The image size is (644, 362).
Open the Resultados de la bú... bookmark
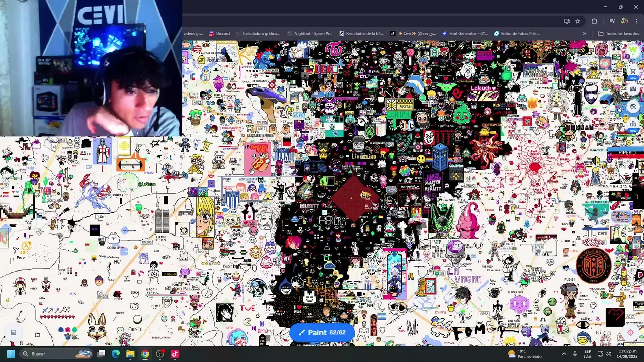coord(361,34)
